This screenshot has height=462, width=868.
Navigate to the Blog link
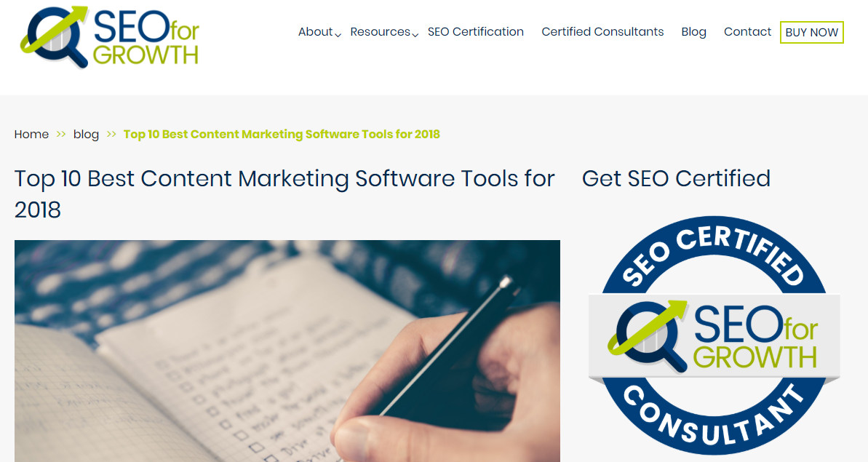(x=693, y=32)
